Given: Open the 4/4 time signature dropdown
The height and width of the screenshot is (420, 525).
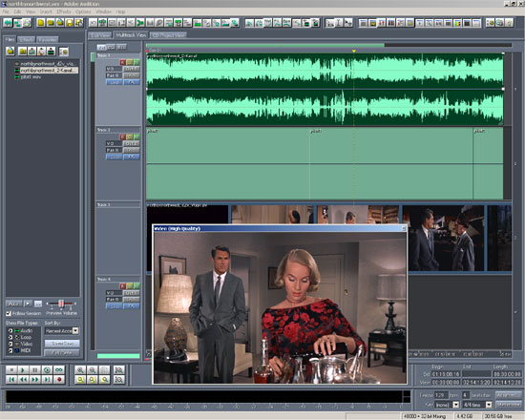Looking at the screenshot, I should [x=489, y=405].
